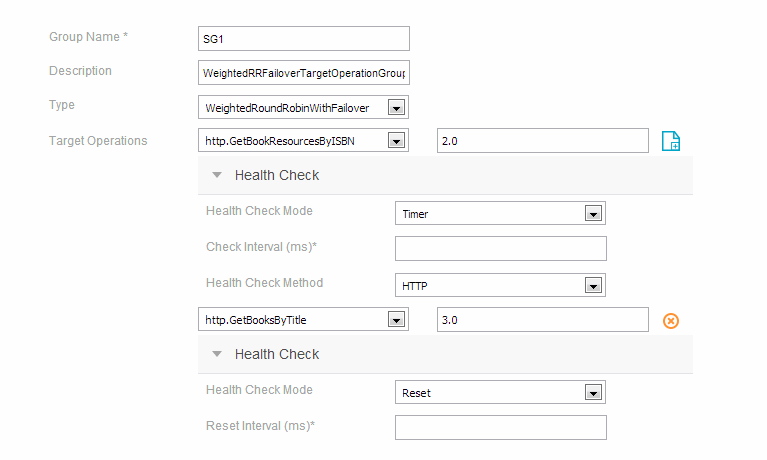767x460 pixels.
Task: Click the Health Check Method label
Action: coord(264,283)
